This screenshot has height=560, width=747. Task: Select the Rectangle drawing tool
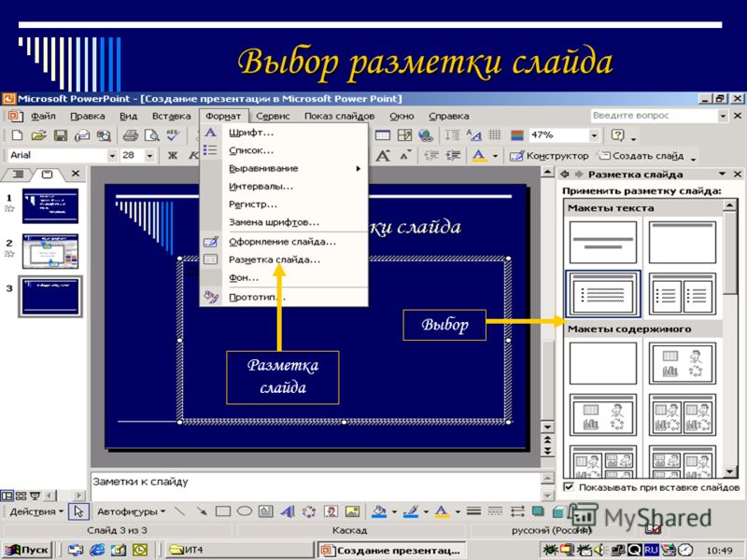(x=223, y=511)
